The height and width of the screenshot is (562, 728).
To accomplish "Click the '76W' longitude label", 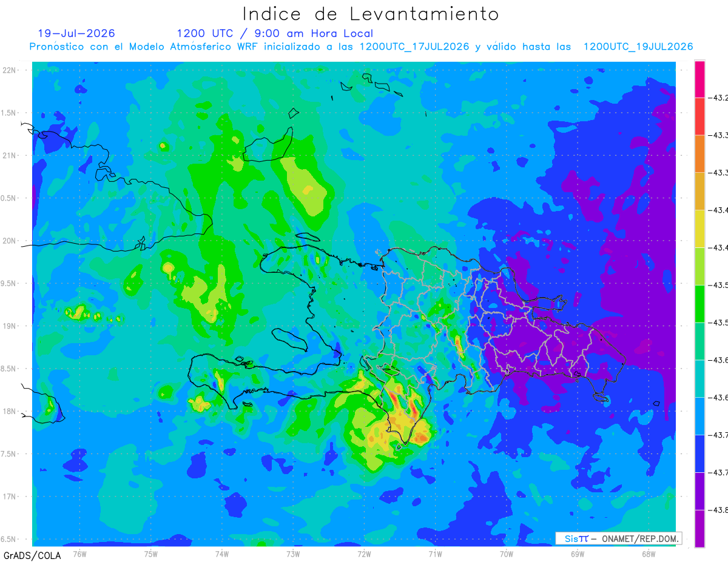I will tap(79, 554).
